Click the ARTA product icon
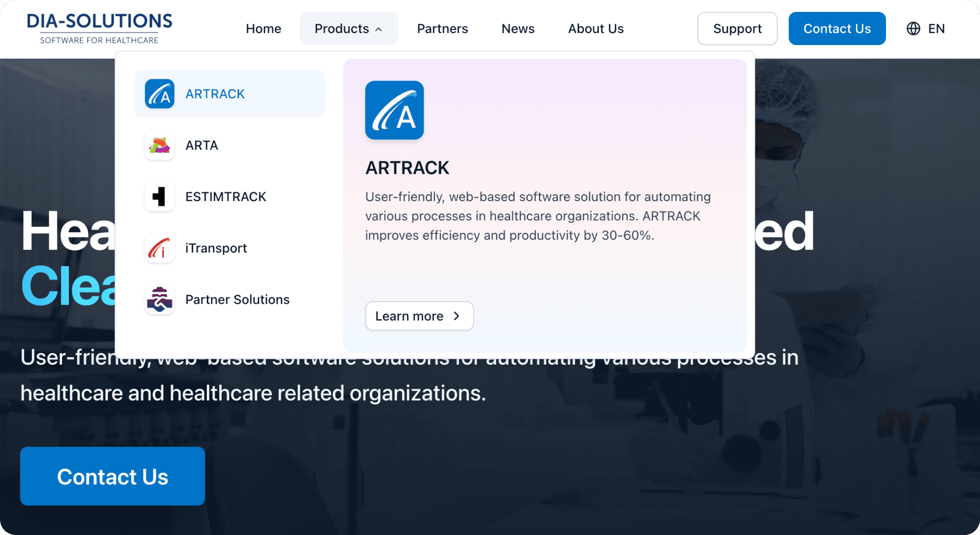The image size is (980, 535). (159, 145)
